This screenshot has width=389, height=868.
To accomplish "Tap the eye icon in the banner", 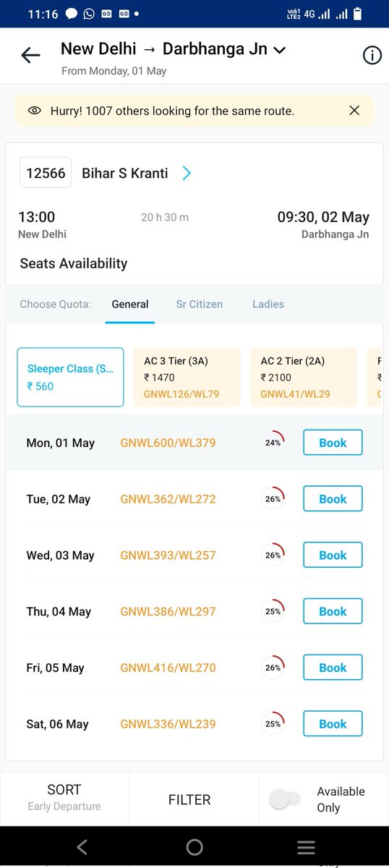I will [34, 111].
